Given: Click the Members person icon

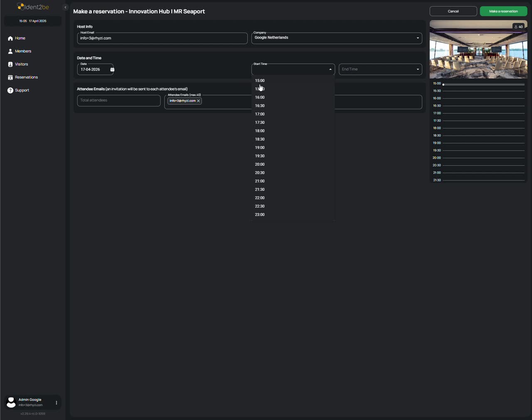Looking at the screenshot, I should pyautogui.click(x=10, y=51).
